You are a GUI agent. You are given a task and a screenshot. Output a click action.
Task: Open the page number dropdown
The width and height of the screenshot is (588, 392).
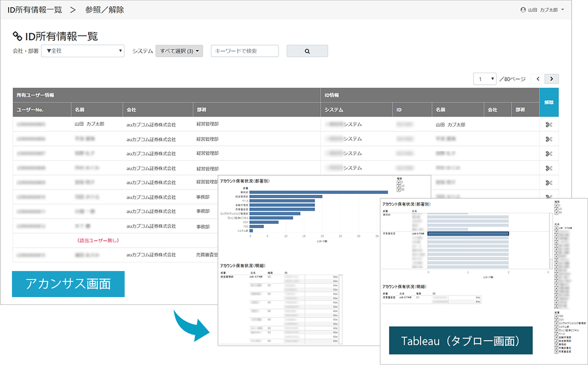pyautogui.click(x=485, y=79)
